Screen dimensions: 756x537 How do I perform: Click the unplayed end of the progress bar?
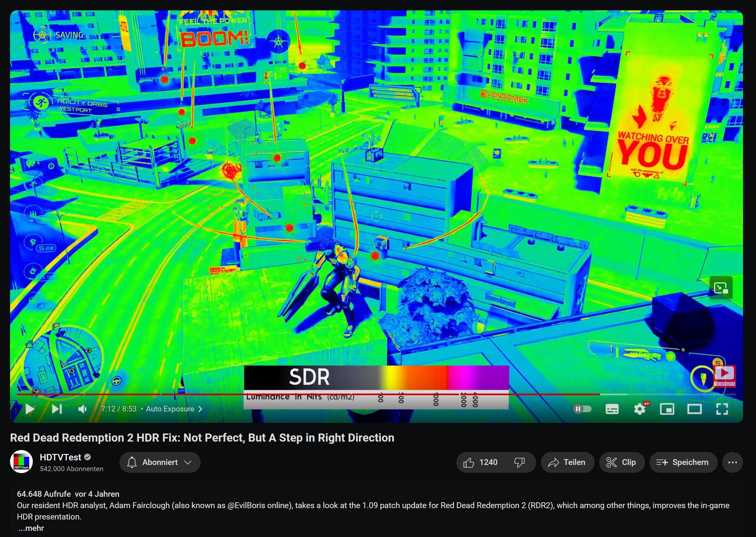pyautogui.click(x=668, y=394)
